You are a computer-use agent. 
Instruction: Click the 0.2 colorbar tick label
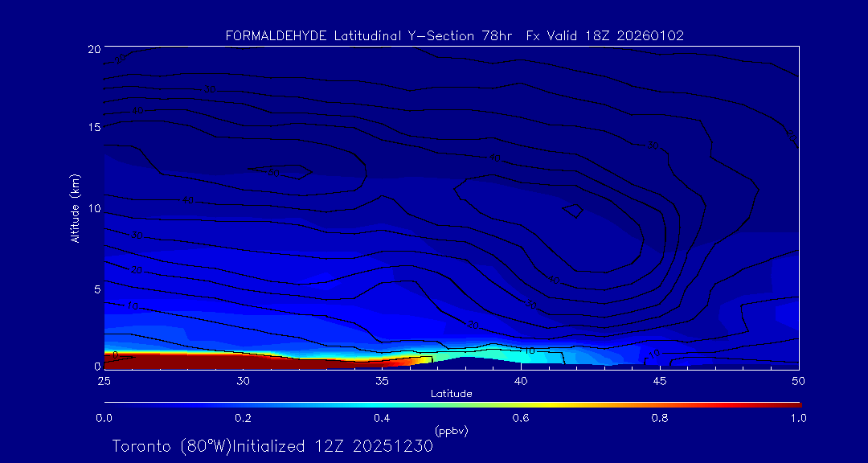click(x=243, y=418)
